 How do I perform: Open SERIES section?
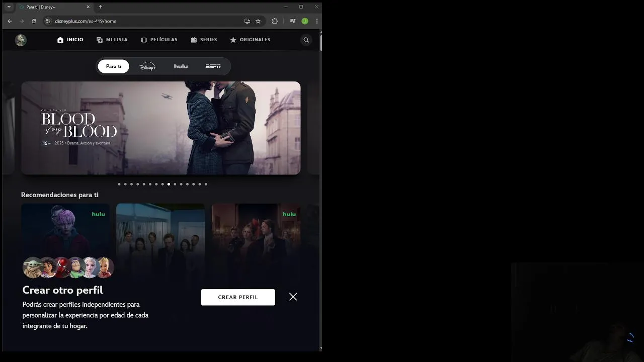click(x=204, y=40)
